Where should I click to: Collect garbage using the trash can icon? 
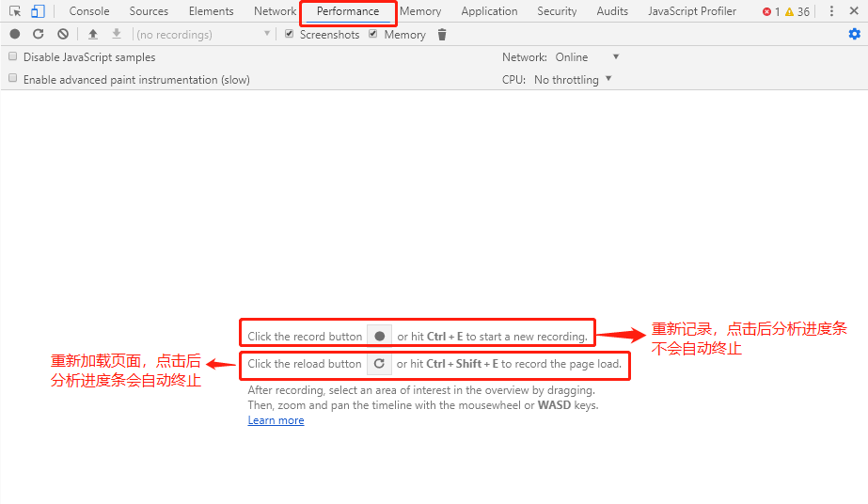tap(442, 35)
